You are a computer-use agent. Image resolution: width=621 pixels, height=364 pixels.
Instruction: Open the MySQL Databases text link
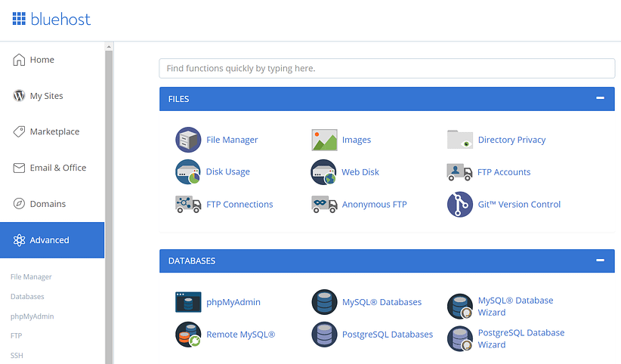point(382,302)
